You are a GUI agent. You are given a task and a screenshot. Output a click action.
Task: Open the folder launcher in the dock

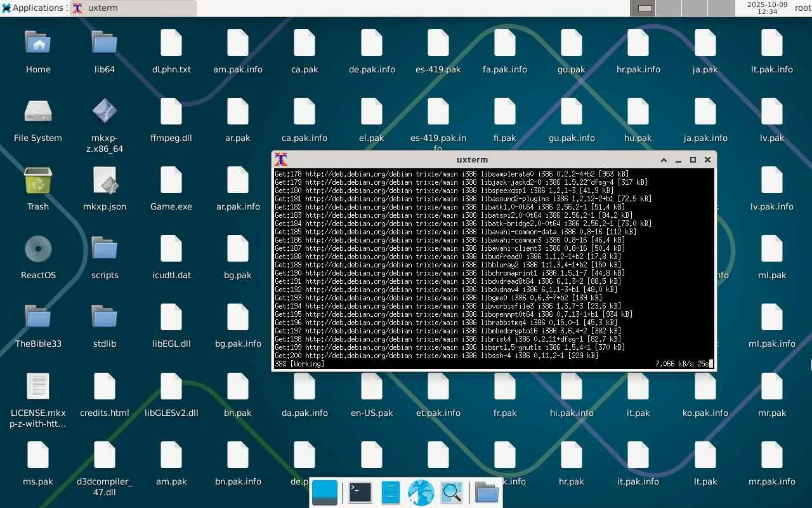pos(487,493)
